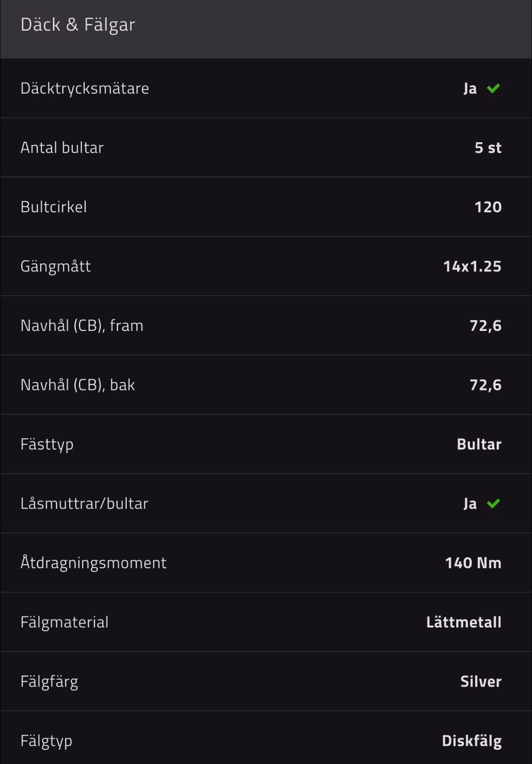The image size is (532, 764).
Task: Click the Åtdragningsmoment label
Action: pyautogui.click(x=93, y=563)
